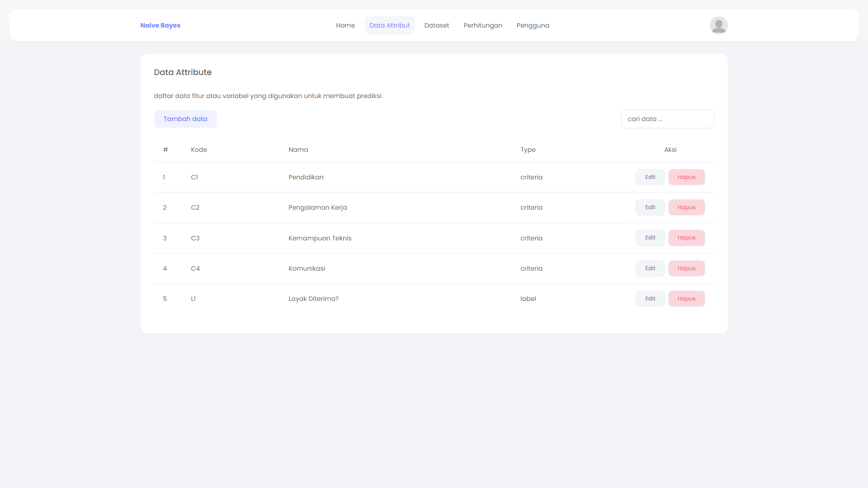Select the L1 code cell
The image size is (868, 488).
point(193,299)
